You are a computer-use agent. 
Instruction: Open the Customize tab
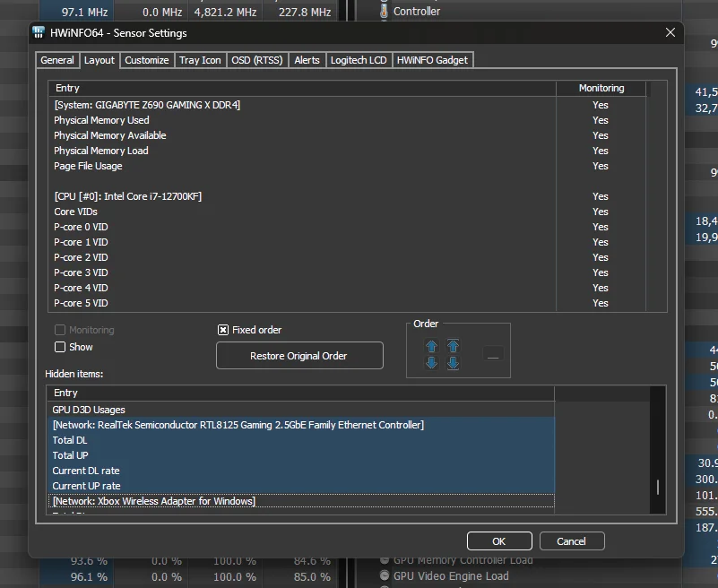point(147,60)
